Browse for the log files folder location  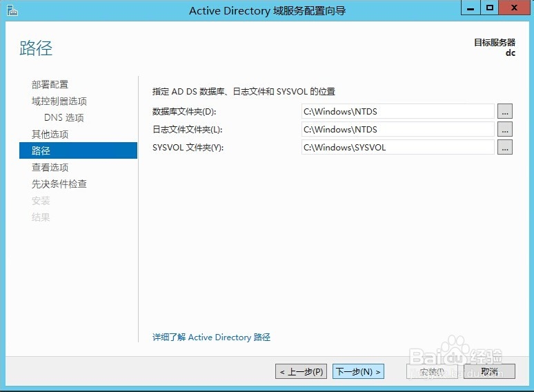[x=505, y=130]
